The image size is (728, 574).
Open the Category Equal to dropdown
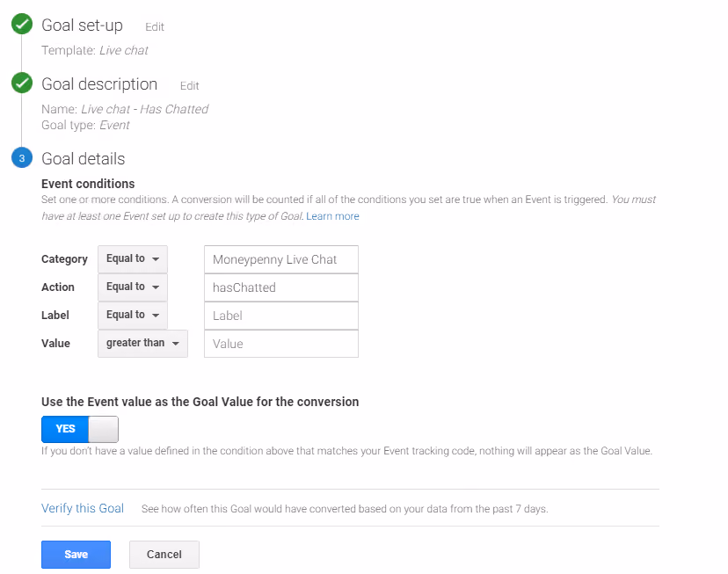133,259
